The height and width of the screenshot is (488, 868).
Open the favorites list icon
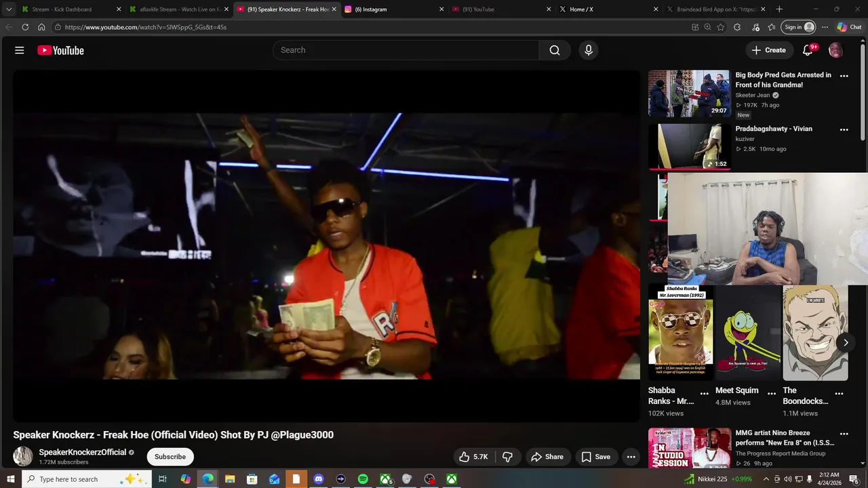click(x=772, y=27)
